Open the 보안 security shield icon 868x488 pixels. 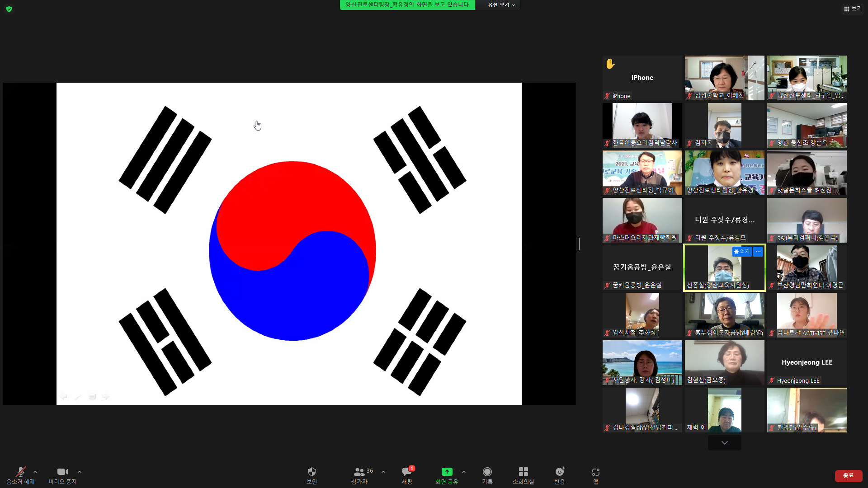click(312, 475)
